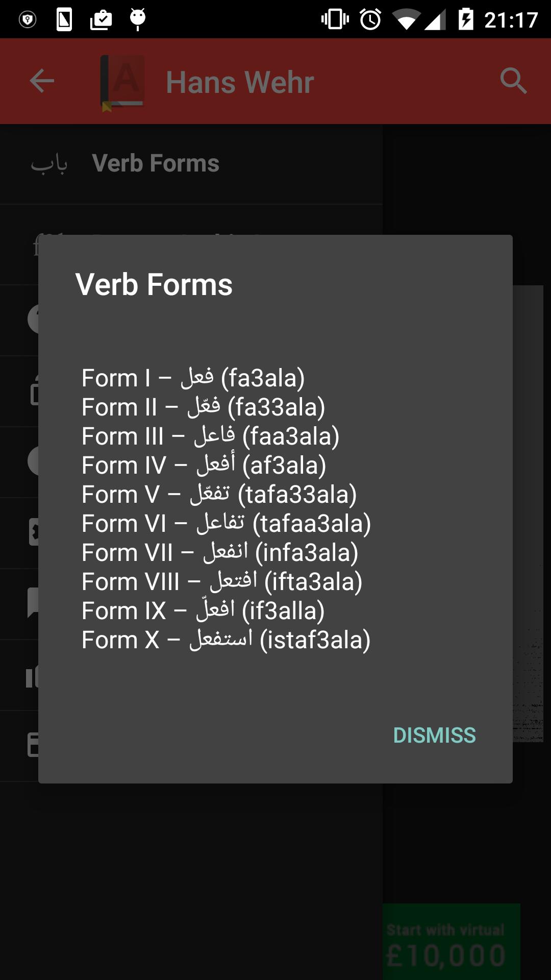
Task: Tap the 21:17 clock in status bar
Action: coord(511,20)
